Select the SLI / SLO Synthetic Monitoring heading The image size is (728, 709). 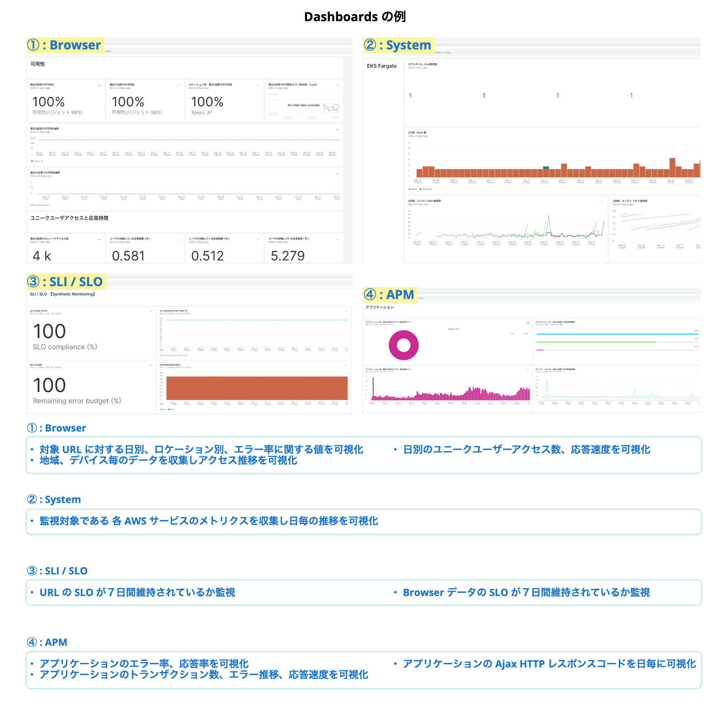(x=63, y=294)
